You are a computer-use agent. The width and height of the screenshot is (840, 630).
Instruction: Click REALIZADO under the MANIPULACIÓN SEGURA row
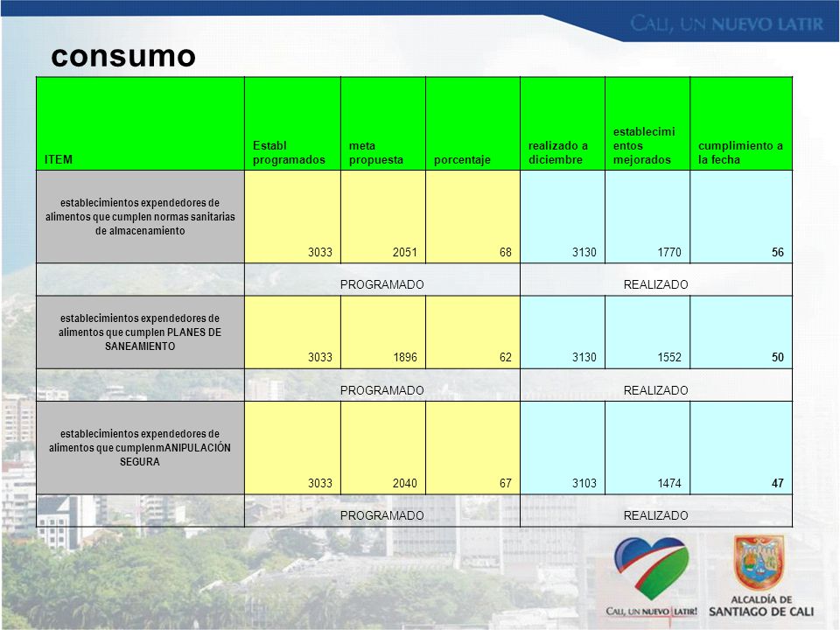point(655,515)
